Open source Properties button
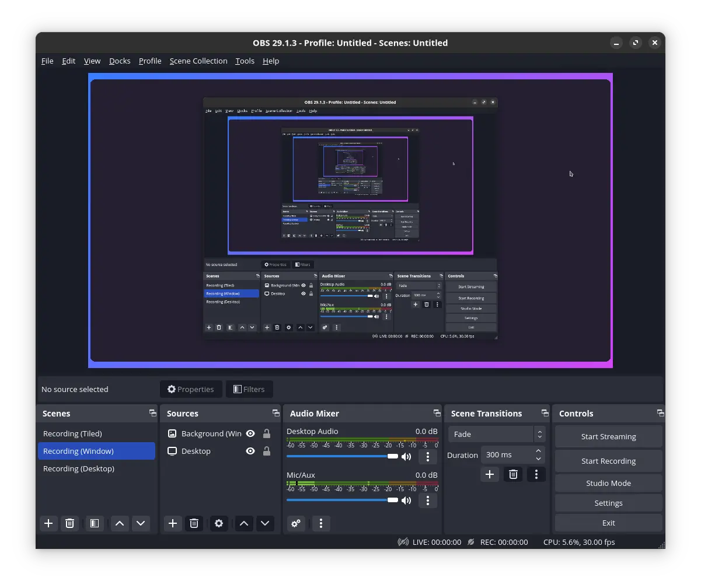 [x=191, y=389]
